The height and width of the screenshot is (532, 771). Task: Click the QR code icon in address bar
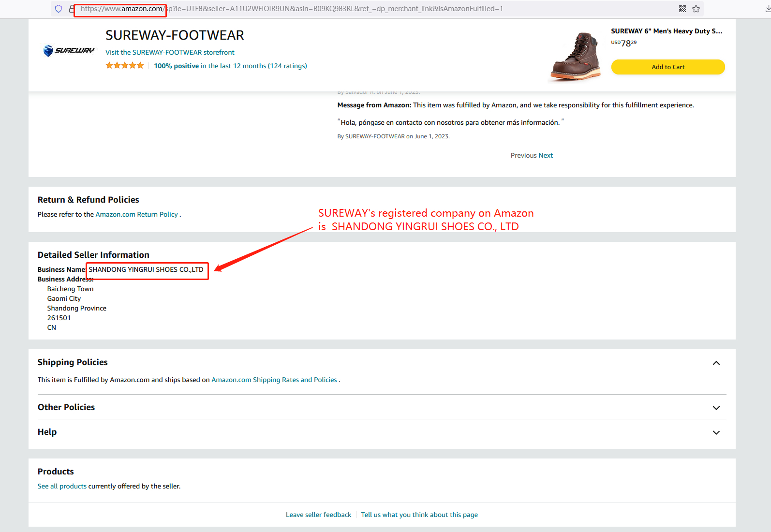coord(682,9)
